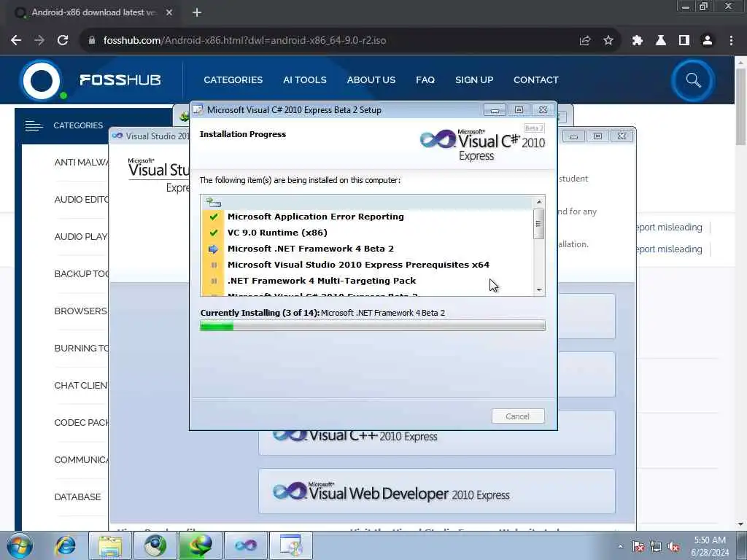Image resolution: width=747 pixels, height=560 pixels.
Task: Open the browser three-dot menu
Action: pyautogui.click(x=731, y=41)
